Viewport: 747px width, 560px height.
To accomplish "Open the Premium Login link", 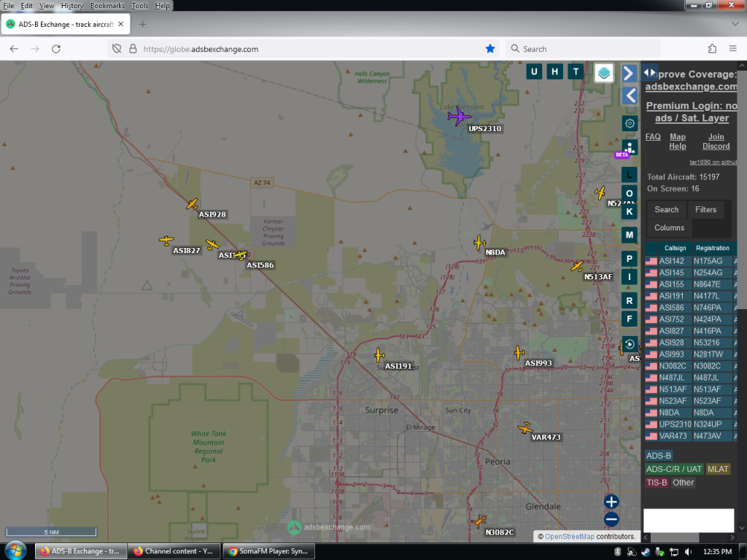I will click(x=692, y=112).
